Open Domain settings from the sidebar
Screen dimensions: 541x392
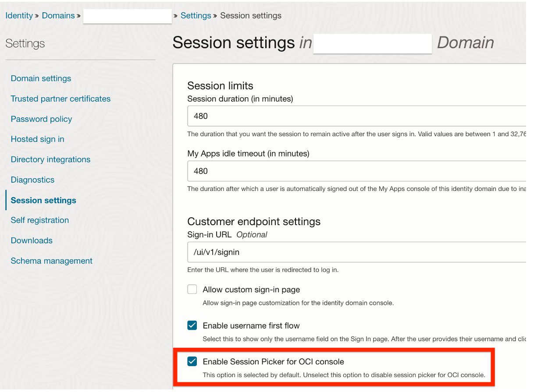(x=40, y=78)
